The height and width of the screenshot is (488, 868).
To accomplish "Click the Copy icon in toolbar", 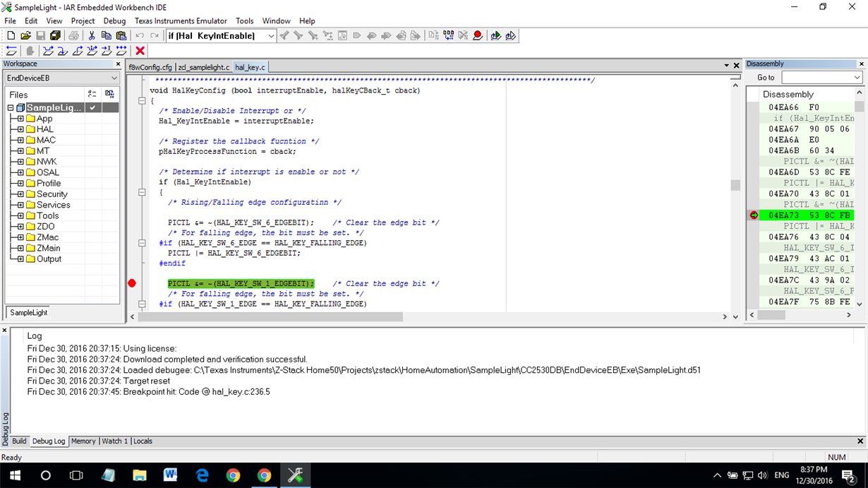I will pyautogui.click(x=106, y=35).
